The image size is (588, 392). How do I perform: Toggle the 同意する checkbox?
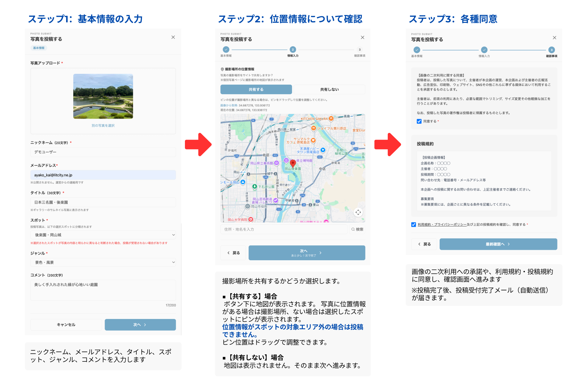419,121
